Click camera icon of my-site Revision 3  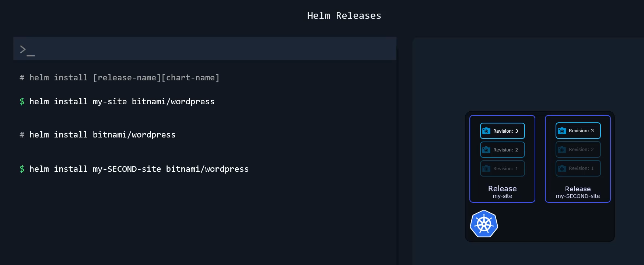click(x=486, y=131)
